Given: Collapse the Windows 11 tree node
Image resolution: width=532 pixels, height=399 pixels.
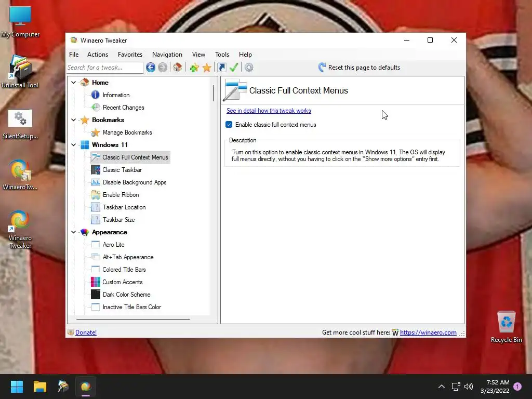Looking at the screenshot, I should click(73, 145).
